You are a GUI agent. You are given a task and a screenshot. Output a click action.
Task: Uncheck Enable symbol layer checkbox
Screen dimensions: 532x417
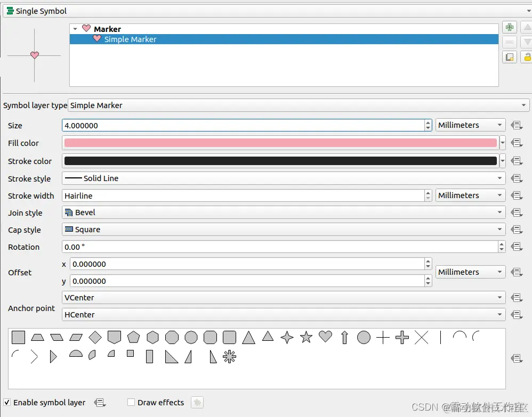[x=7, y=403]
